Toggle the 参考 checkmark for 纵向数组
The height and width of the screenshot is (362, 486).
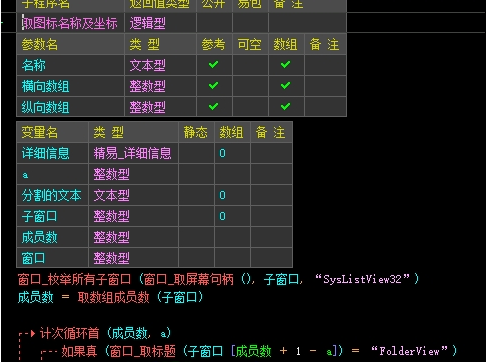[x=213, y=107]
